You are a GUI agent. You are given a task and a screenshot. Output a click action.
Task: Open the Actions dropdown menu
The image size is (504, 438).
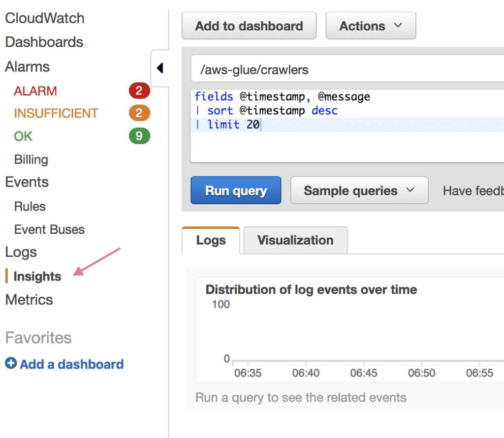click(x=371, y=26)
